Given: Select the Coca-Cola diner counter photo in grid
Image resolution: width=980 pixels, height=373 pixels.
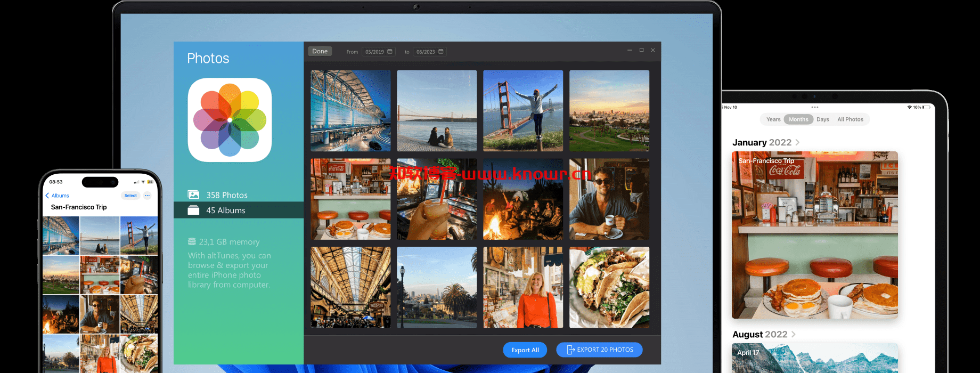Looking at the screenshot, I should point(350,199).
